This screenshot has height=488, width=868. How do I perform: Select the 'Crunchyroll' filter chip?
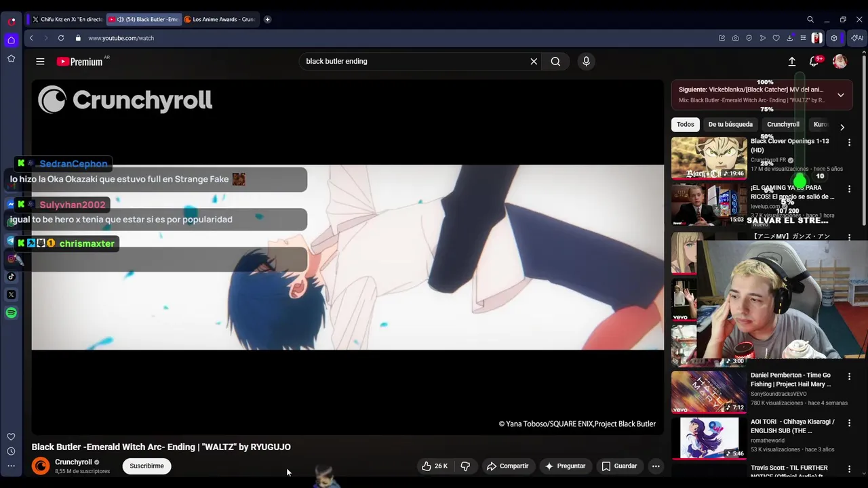(x=783, y=125)
